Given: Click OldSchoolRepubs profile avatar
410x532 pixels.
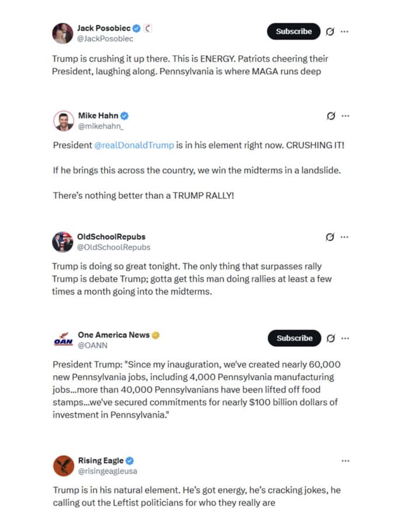Looking at the screenshot, I should (x=62, y=238).
